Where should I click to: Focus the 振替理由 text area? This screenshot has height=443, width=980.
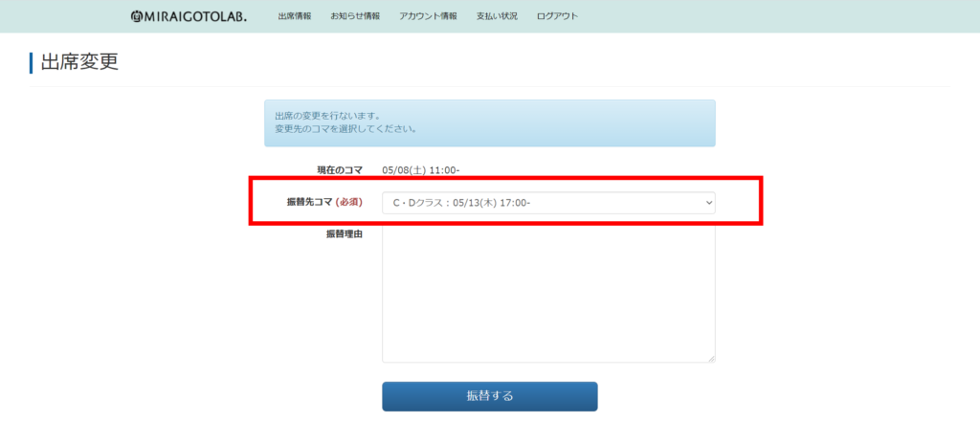(x=548, y=293)
